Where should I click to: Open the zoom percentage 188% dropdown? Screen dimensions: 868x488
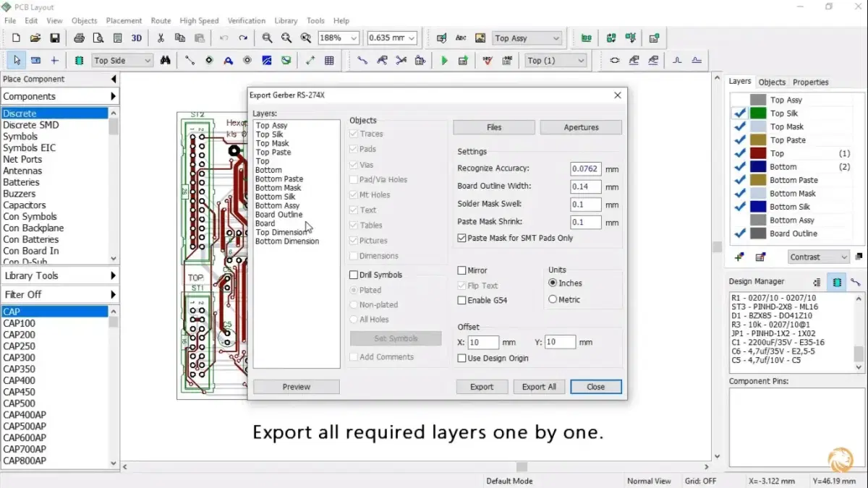353,38
